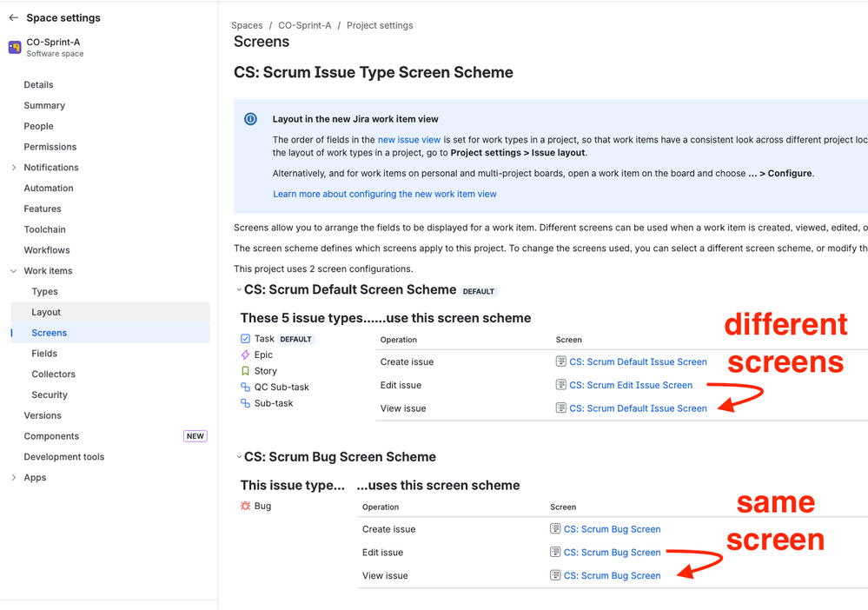This screenshot has width=868, height=610.
Task: Select Types under Work items
Action: (x=45, y=292)
